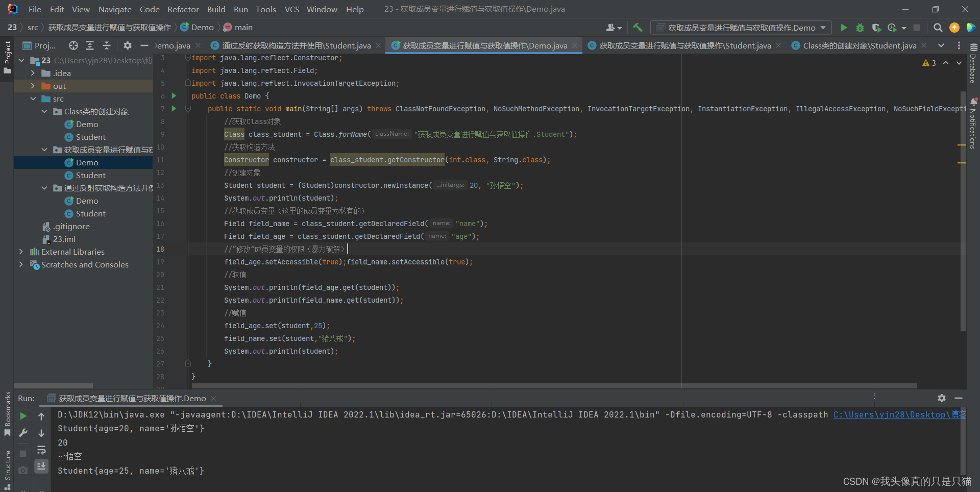Close the Run tab 获取成员变量...Demo
Screen dimensions: 980x492
(x=213, y=398)
